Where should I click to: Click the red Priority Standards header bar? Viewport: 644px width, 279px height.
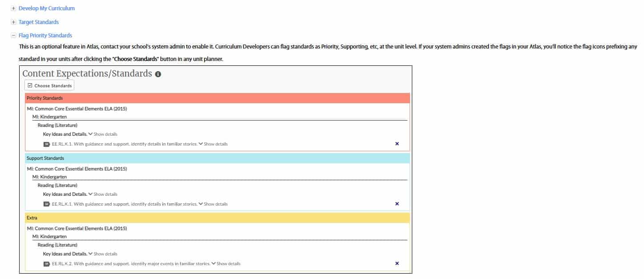click(x=217, y=98)
